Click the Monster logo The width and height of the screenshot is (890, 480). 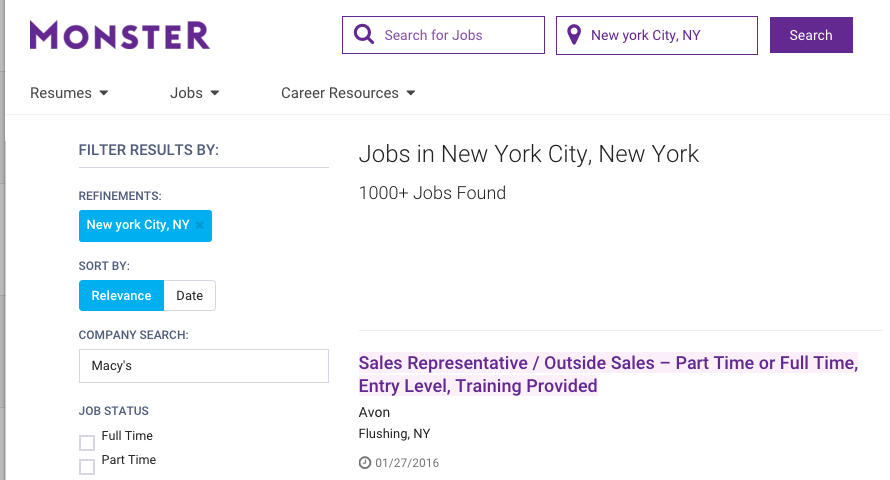[x=120, y=35]
